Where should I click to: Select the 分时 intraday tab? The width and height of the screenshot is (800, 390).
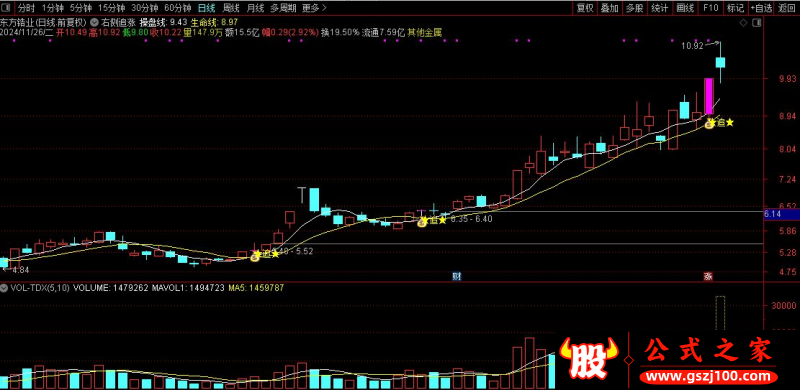pos(26,8)
